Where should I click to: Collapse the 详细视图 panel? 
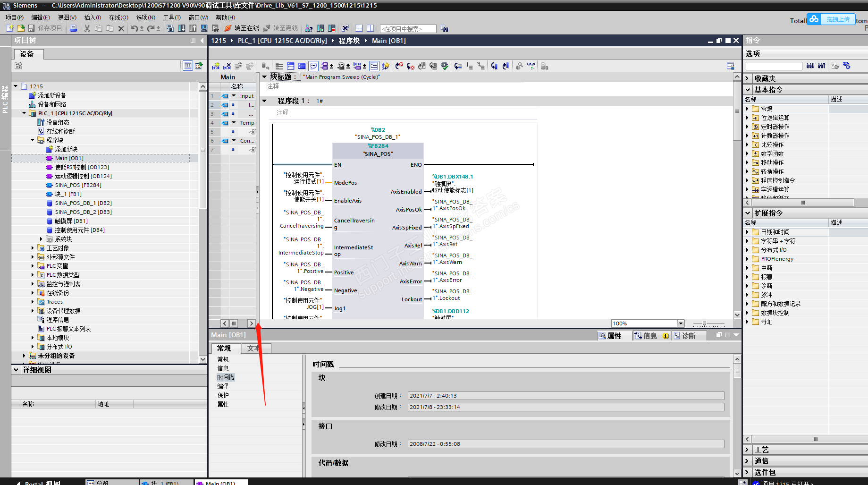(x=17, y=370)
